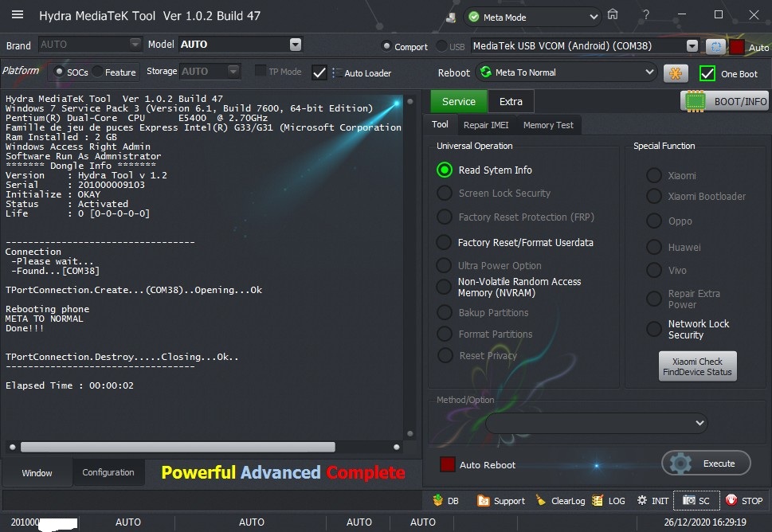Image resolution: width=772 pixels, height=532 pixels.
Task: Open the Tool sub-tab
Action: point(440,124)
